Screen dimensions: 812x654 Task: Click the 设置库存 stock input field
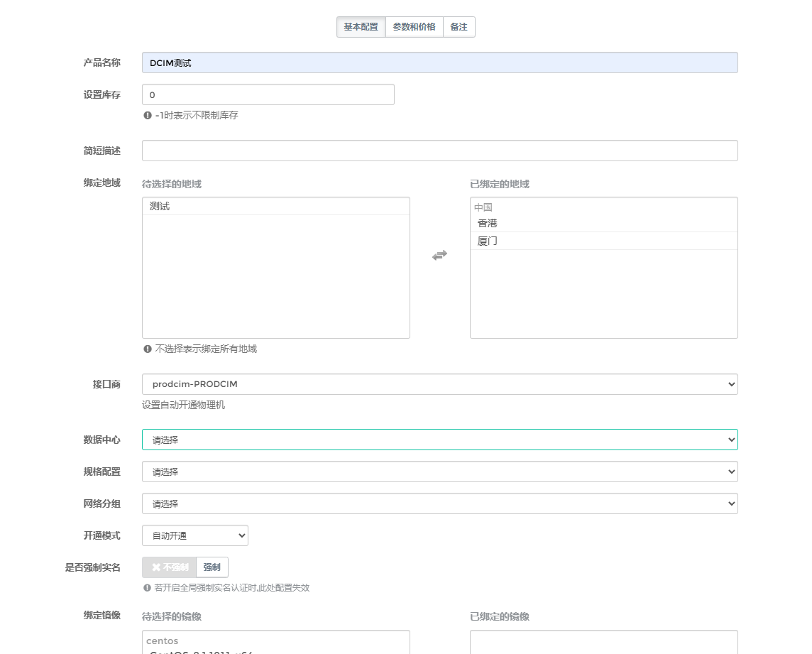(268, 95)
